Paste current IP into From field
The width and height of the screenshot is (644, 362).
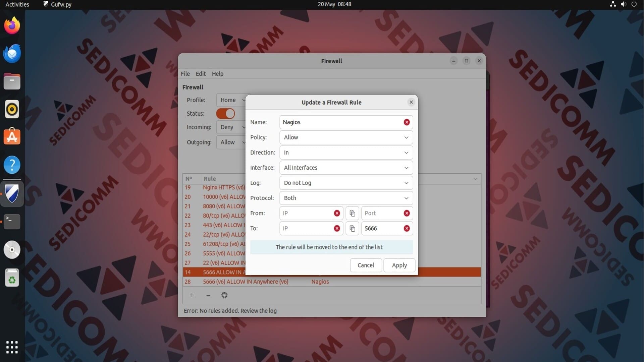point(352,213)
